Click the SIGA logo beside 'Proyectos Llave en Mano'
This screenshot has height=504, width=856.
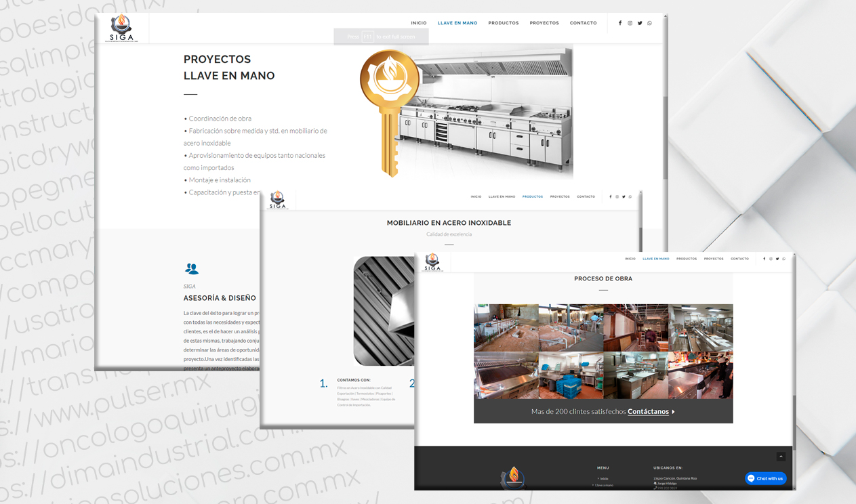(121, 28)
